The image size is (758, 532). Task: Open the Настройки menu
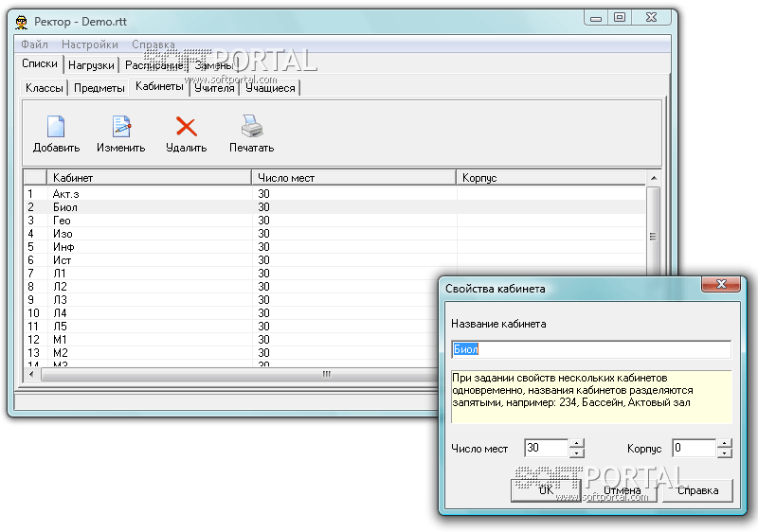pos(90,44)
